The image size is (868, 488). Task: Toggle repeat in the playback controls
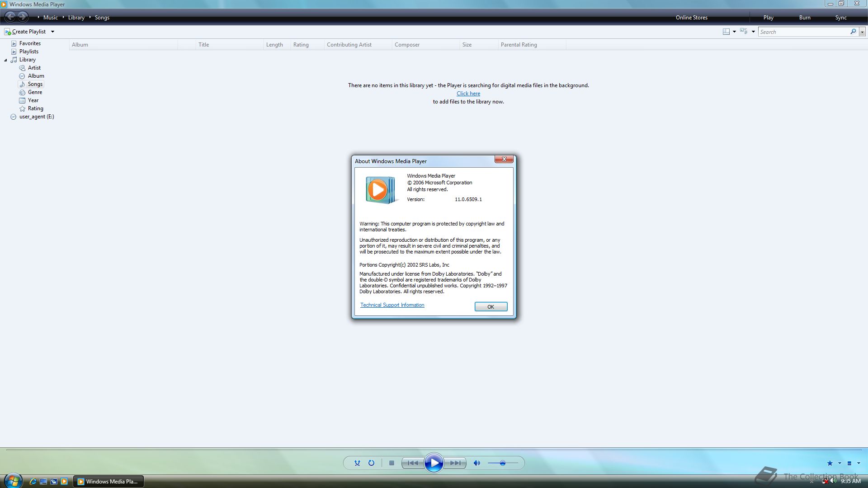(x=371, y=463)
